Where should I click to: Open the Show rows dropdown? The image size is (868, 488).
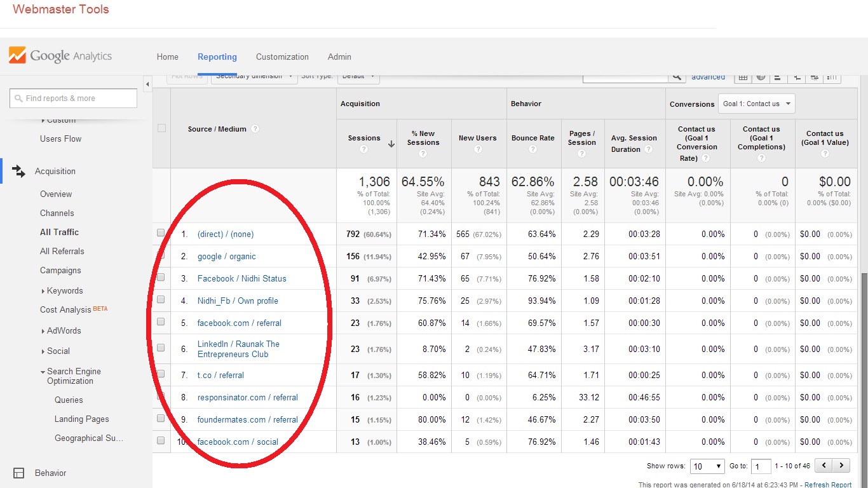click(707, 466)
